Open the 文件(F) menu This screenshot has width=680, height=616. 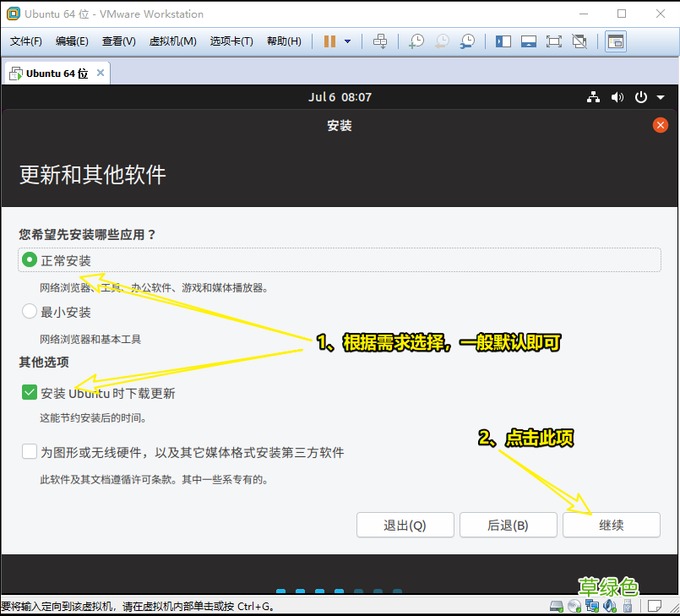pos(25,41)
